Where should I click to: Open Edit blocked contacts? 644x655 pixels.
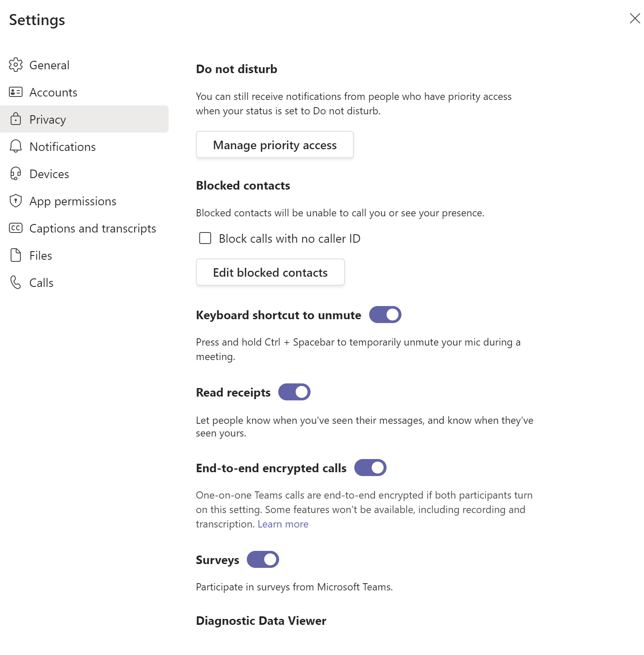pos(270,272)
